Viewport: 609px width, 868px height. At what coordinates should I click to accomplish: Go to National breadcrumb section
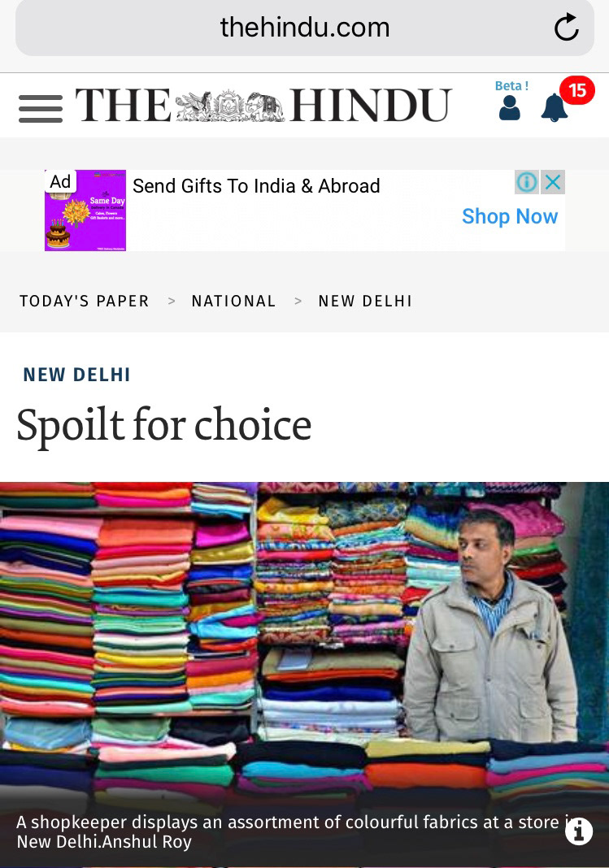click(233, 301)
